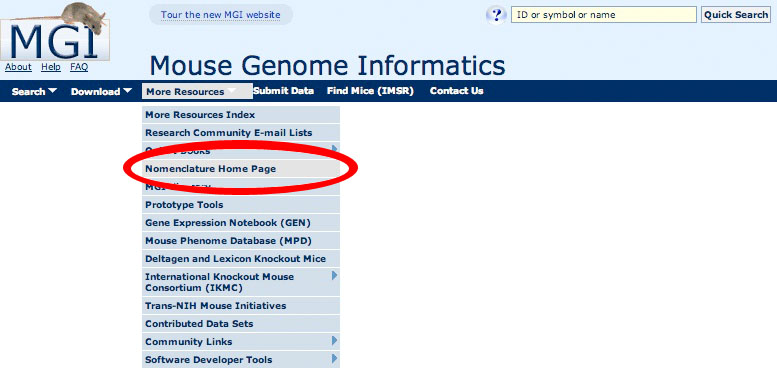
Task: Click the MGI mouse logo
Action: tap(55, 32)
